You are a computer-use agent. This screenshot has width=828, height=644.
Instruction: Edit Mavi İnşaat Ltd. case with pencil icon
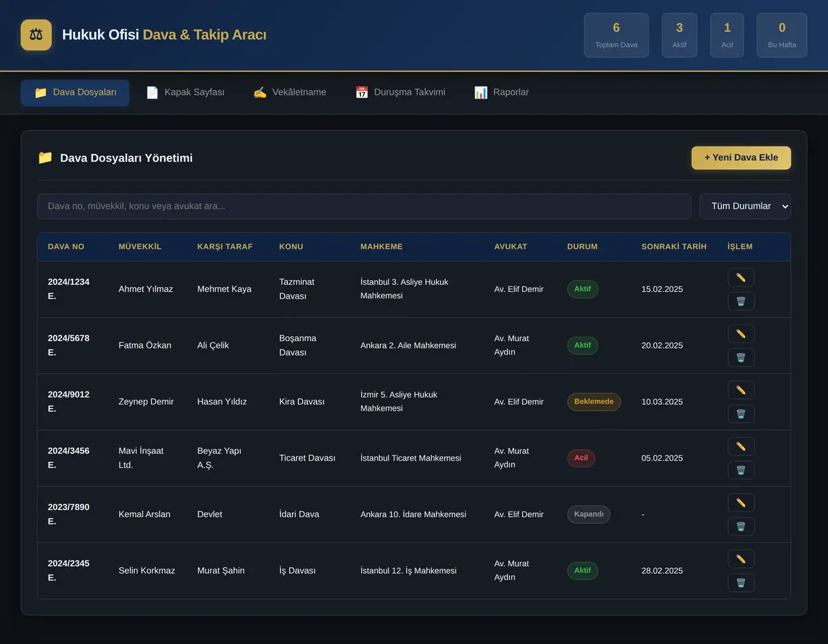[x=741, y=447]
